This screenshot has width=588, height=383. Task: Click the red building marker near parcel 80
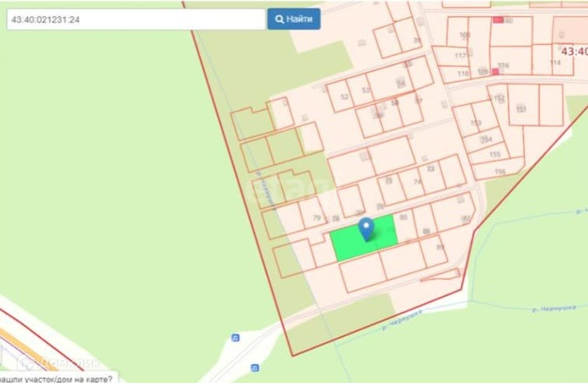coord(498,20)
